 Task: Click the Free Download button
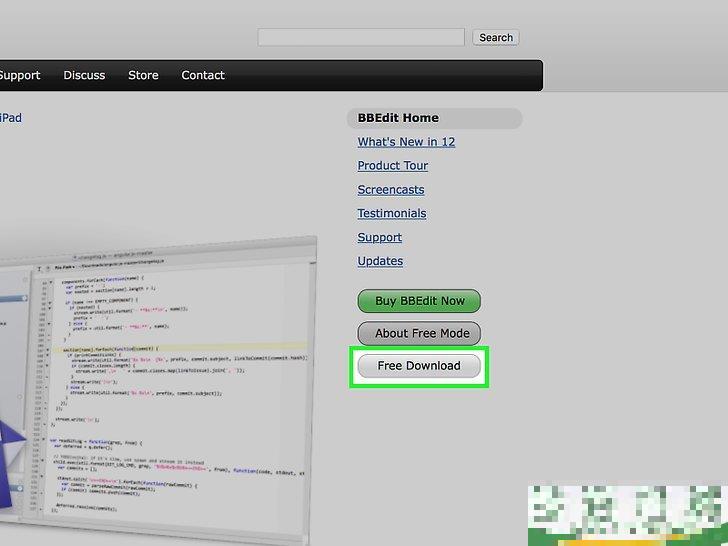click(x=419, y=366)
